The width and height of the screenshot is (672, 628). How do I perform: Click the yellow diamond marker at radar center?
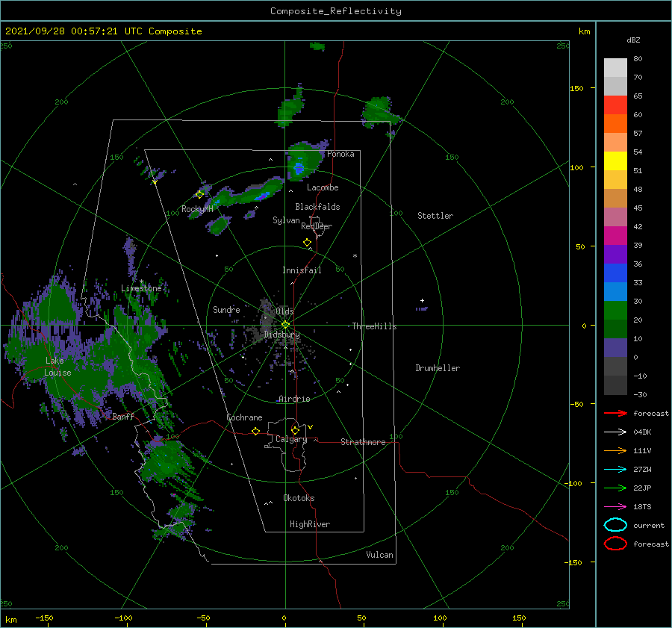285,325
